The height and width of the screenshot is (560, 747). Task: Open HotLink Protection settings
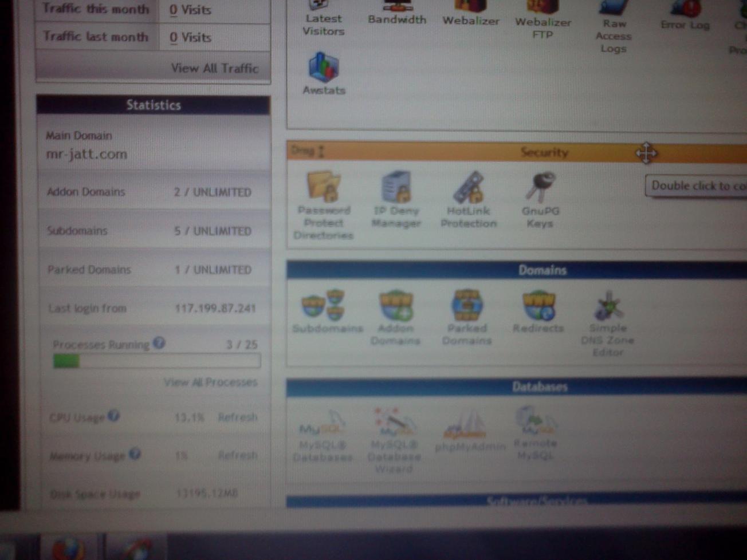pos(469,198)
